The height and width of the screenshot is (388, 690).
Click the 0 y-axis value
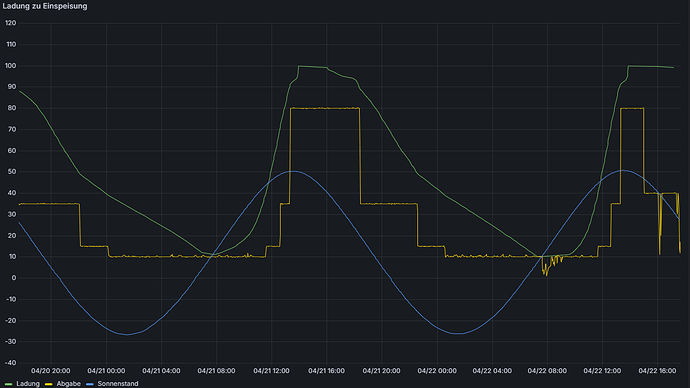point(14,278)
